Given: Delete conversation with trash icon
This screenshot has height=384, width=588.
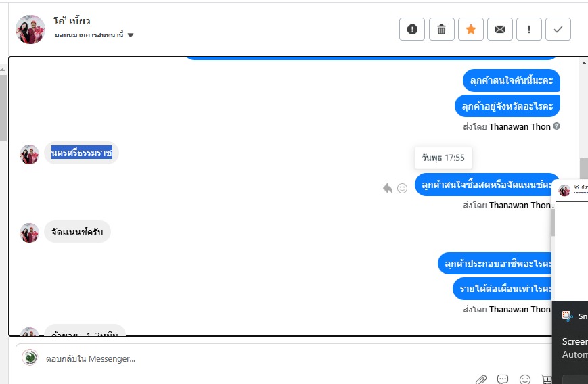Looking at the screenshot, I should [x=441, y=29].
